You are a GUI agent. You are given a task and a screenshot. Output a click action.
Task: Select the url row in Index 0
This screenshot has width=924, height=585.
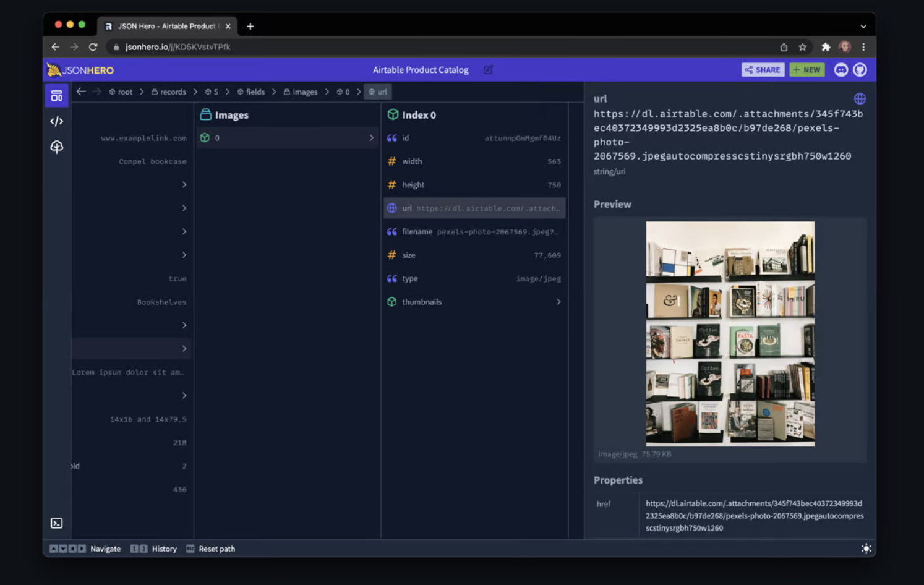pos(474,208)
